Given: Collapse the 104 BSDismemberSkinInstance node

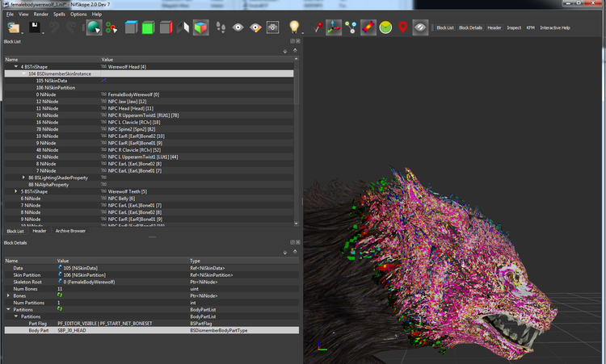Looking at the screenshot, I should pos(23,73).
